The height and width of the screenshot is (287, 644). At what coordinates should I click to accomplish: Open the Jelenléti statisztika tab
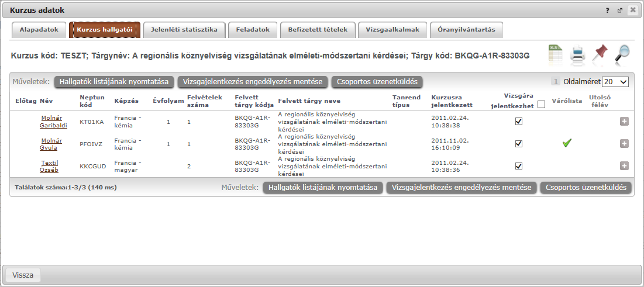pyautogui.click(x=184, y=30)
